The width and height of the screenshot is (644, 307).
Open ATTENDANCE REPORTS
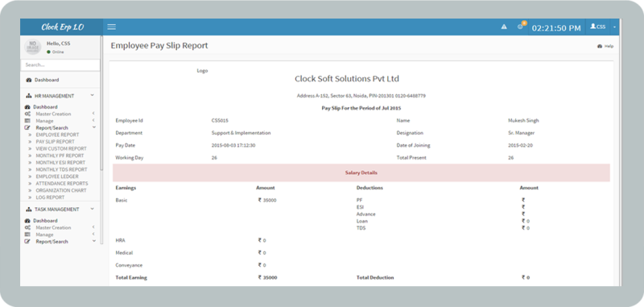click(62, 184)
